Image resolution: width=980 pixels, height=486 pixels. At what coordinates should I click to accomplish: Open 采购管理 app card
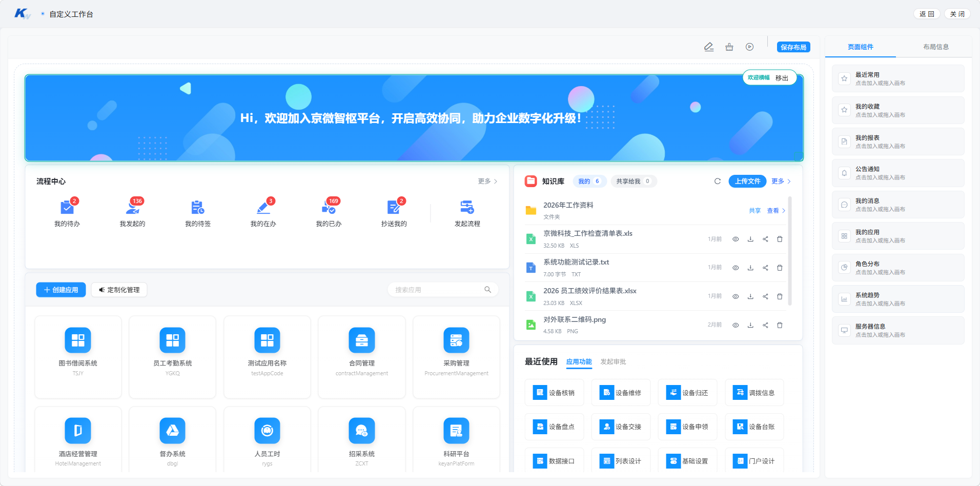tap(456, 357)
